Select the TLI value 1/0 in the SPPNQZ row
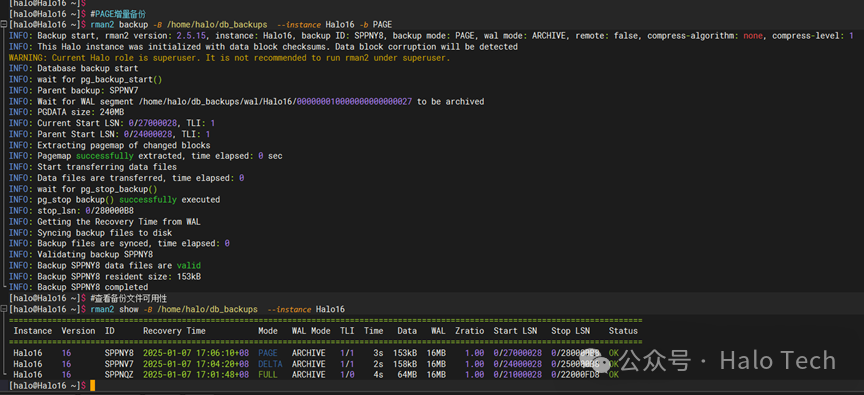864x395 pixels. click(347, 375)
